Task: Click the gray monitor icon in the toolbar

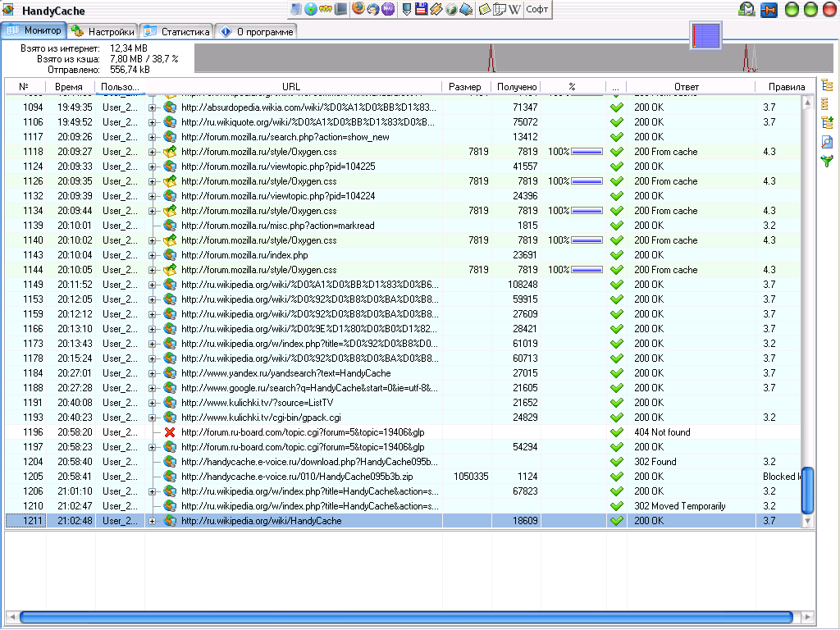Action: [340, 8]
